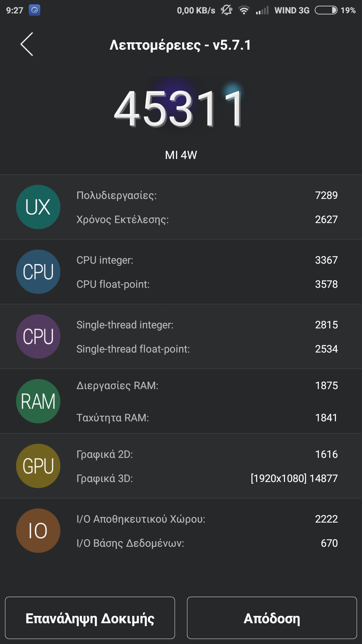Screen dimensions: 362x644
Task: Tap the battery indicator icon
Action: 326,10
